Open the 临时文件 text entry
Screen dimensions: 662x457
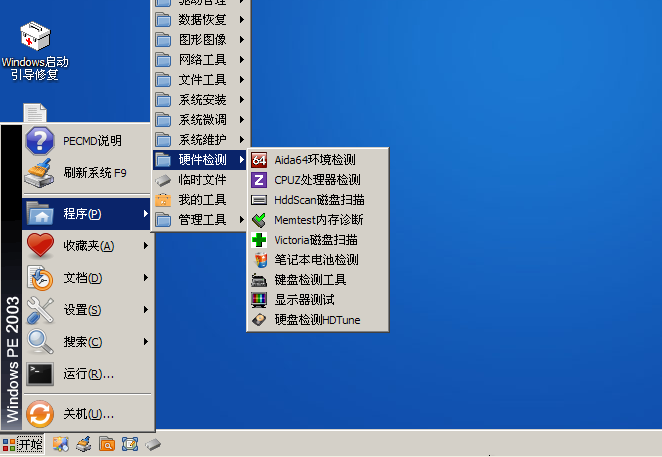point(202,180)
